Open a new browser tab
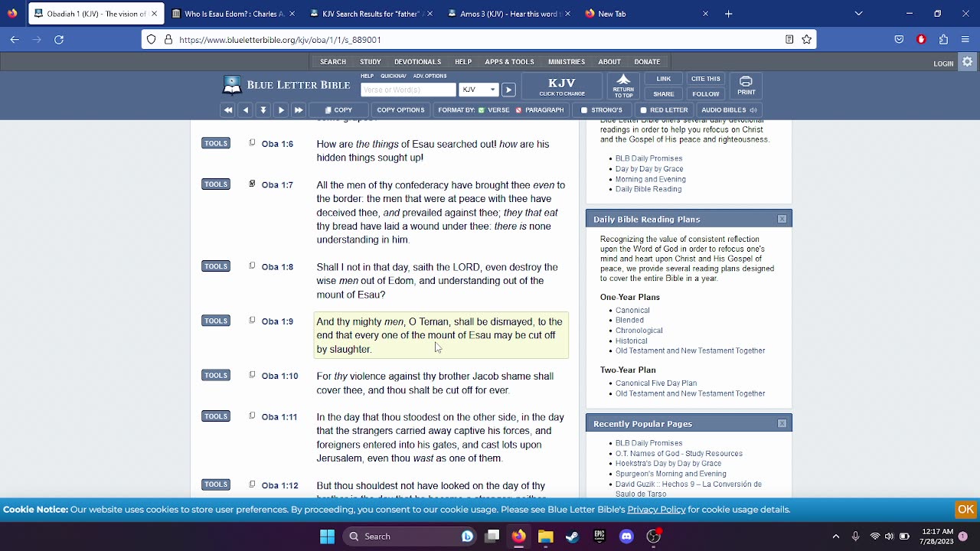The height and width of the screenshot is (551, 980). coord(729,14)
